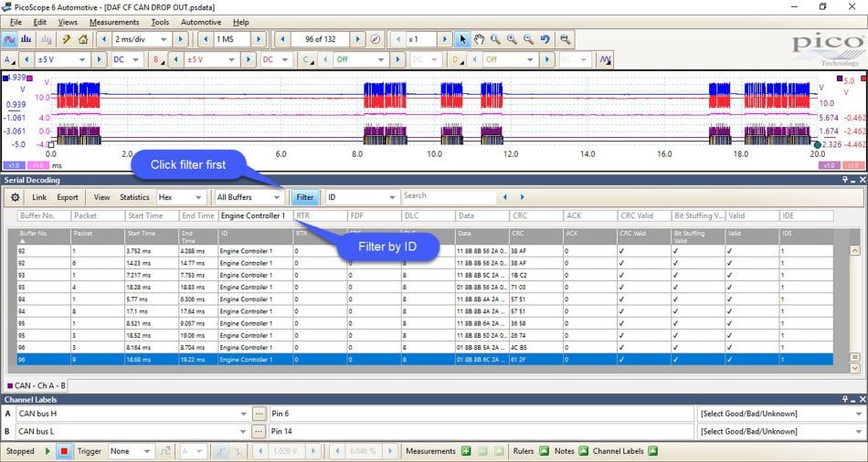Click View in Serial Decoding toolbar
This screenshot has width=868, height=462.
[101, 197]
